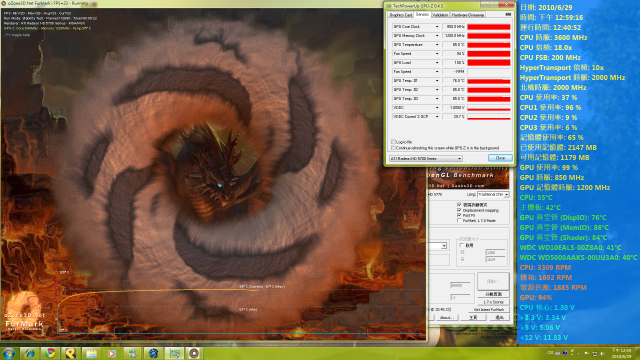Open Windows Media Player taskbar icon
640x360 pixels.
(x=111, y=353)
